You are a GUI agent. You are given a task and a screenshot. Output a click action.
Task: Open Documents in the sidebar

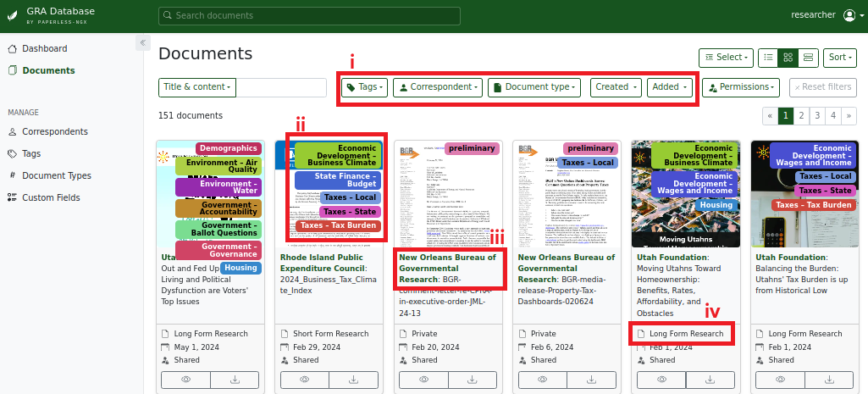point(48,70)
